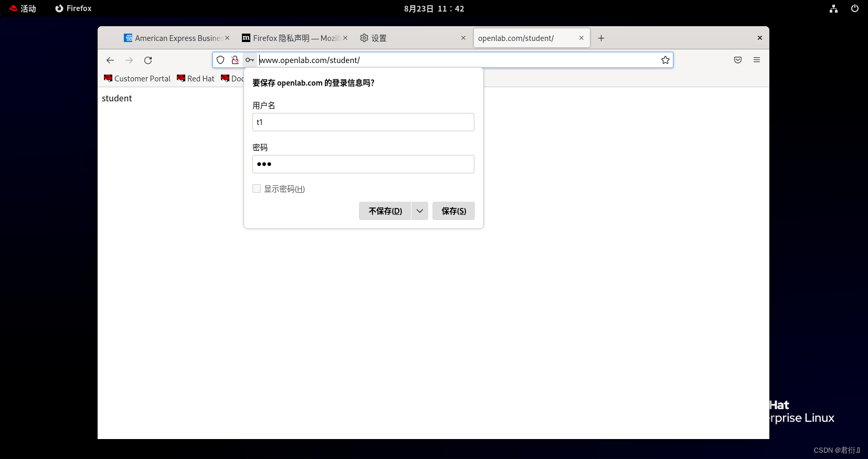Open the Doc bookmark partly hidden by dialog
868x459 pixels.
point(232,78)
